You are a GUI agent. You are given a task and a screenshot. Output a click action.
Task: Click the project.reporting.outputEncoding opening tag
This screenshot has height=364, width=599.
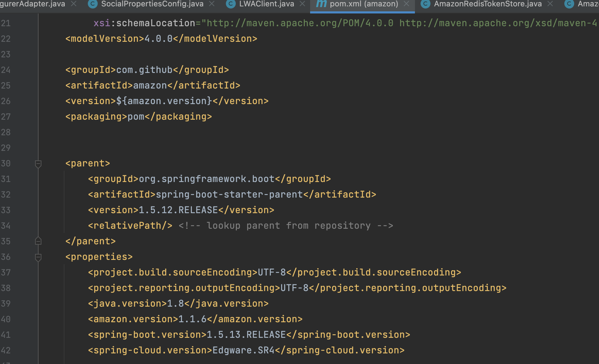click(184, 288)
